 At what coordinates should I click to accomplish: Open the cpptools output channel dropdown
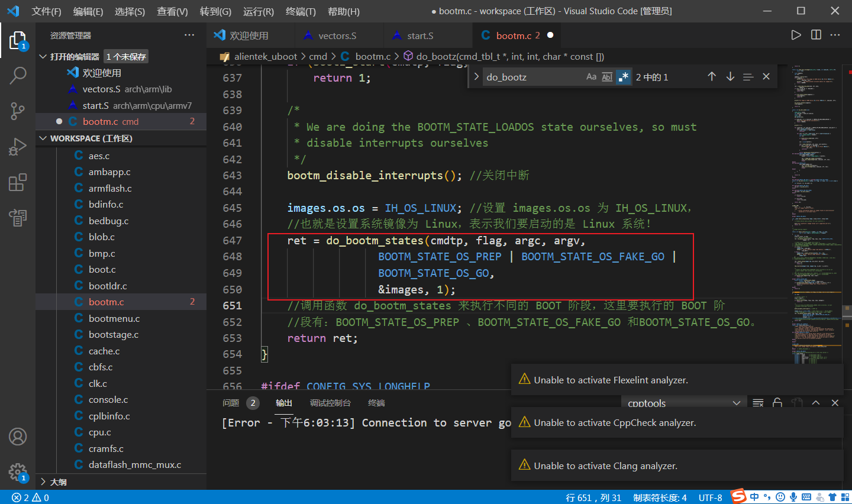685,403
